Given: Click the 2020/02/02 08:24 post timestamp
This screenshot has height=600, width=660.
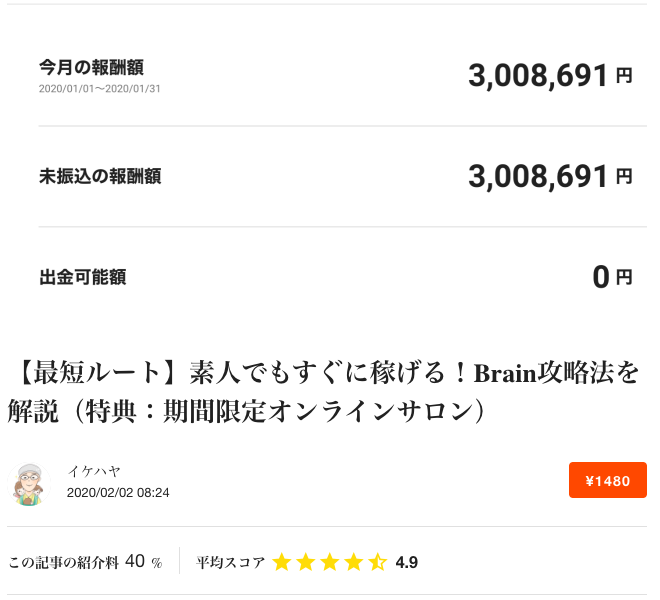Looking at the screenshot, I should pos(118,493).
